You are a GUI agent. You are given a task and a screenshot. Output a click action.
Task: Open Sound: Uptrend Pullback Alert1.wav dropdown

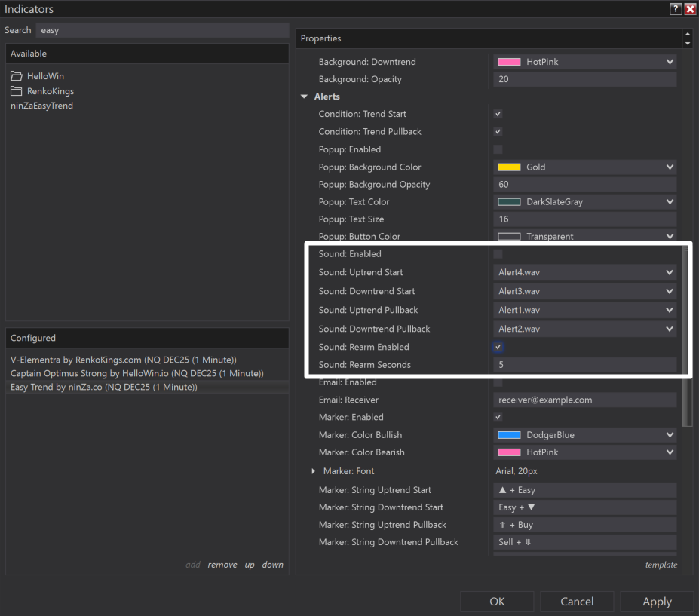585,310
